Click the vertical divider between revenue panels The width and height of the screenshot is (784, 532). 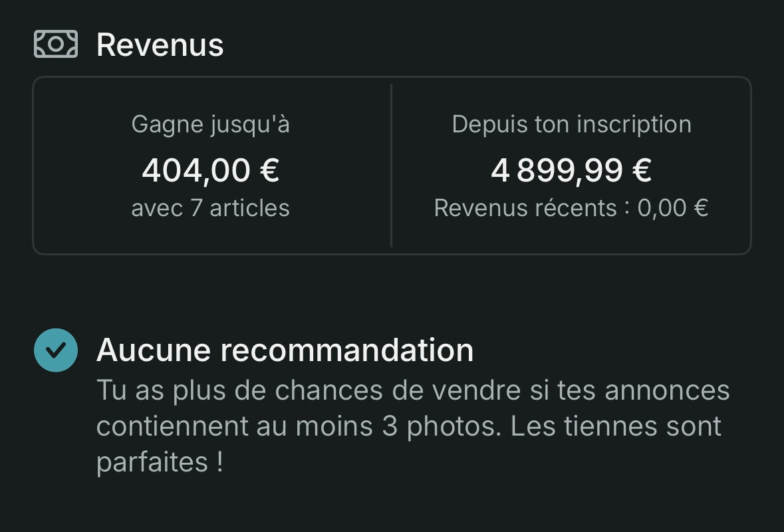(391, 165)
